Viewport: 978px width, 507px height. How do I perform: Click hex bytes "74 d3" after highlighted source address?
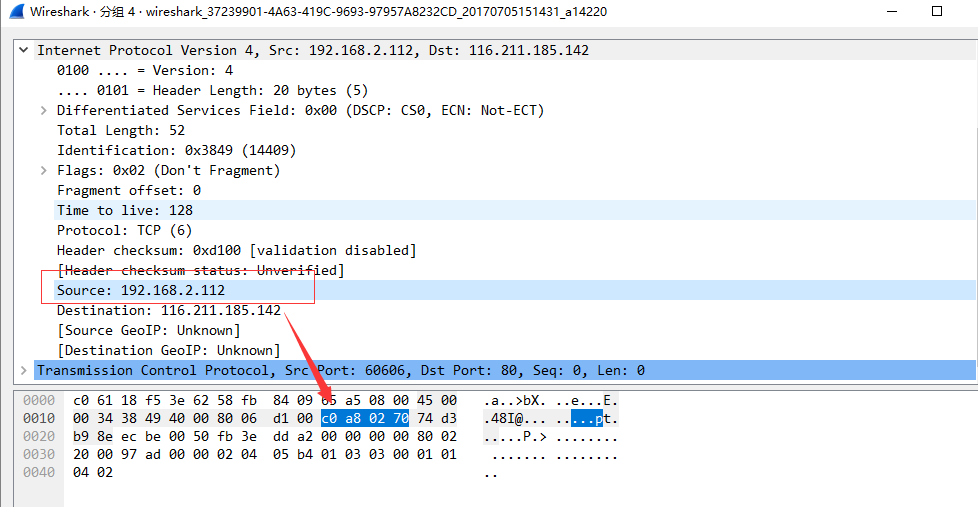(437, 418)
